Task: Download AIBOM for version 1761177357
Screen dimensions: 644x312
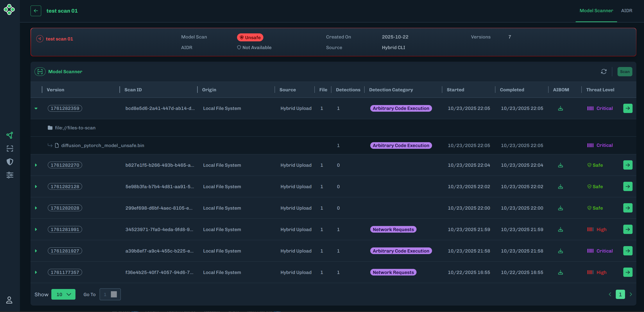Action: pyautogui.click(x=560, y=272)
